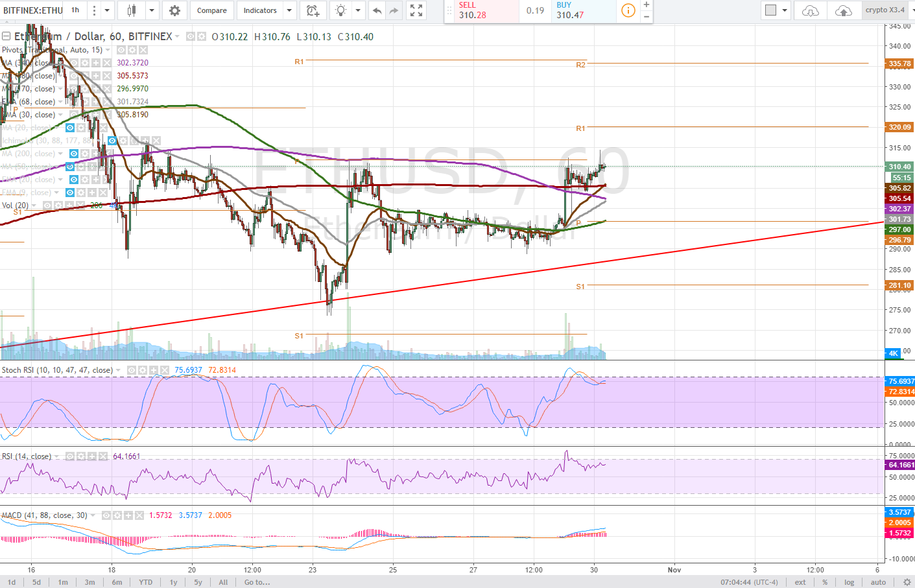The width and height of the screenshot is (915, 588).
Task: Remove the RSI 14 indicator
Action: coord(103,456)
